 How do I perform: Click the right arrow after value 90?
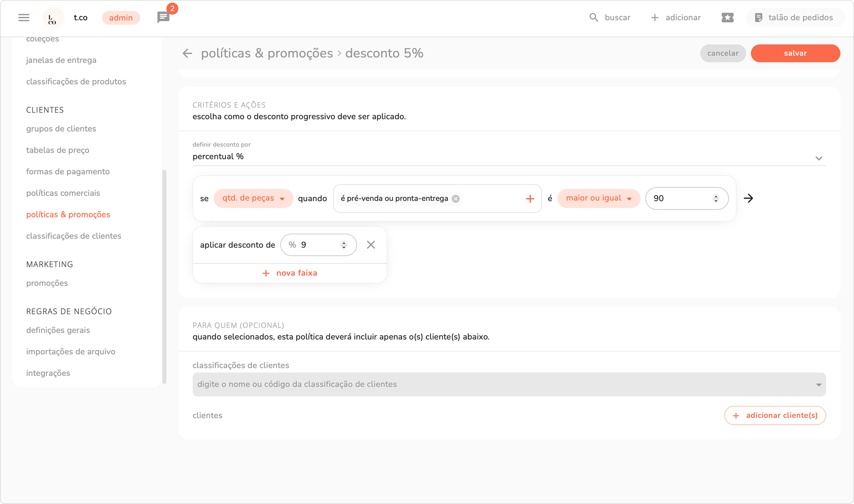tap(748, 198)
